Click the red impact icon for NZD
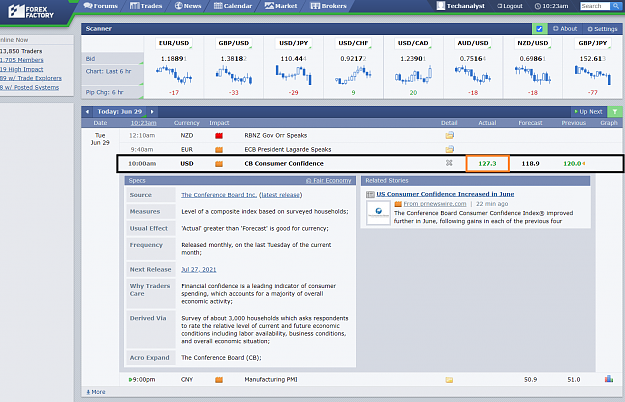 [x=219, y=136]
